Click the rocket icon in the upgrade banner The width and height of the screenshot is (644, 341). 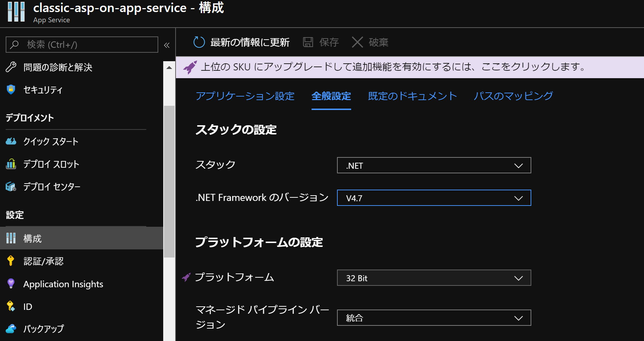tap(190, 67)
